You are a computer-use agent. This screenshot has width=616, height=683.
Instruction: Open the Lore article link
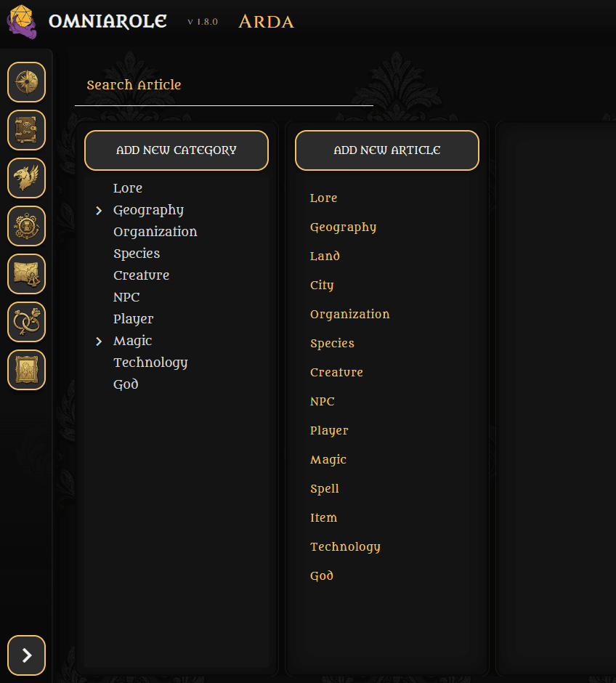click(323, 198)
